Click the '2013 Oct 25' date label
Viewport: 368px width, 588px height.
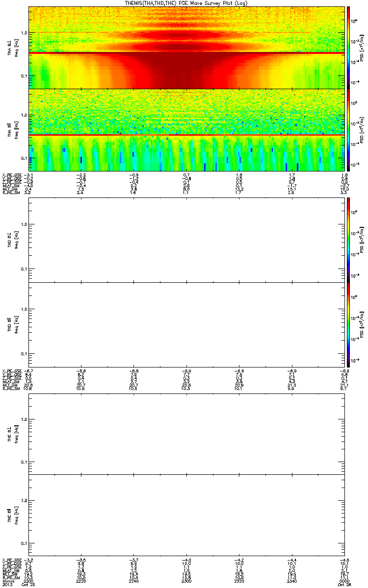[x=18, y=585]
